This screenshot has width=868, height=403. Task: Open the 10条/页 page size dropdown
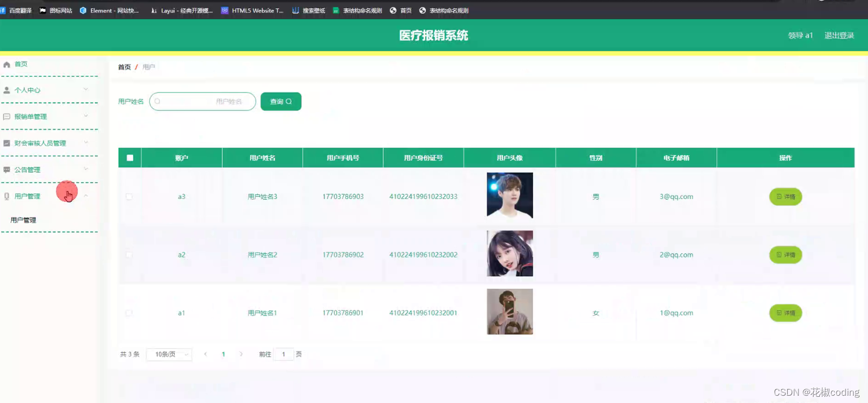(168, 354)
